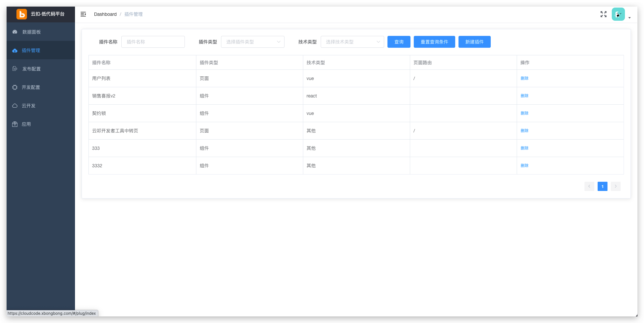Click the 重置查询条件 button
The height and width of the screenshot is (323, 644).
[x=434, y=42]
